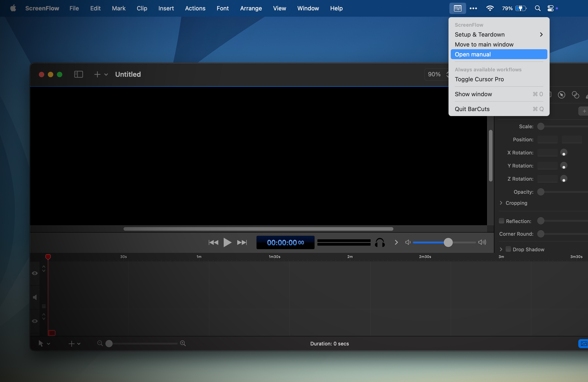The width and height of the screenshot is (588, 382).
Task: Toggle top track visibility eye icon
Action: (35, 273)
